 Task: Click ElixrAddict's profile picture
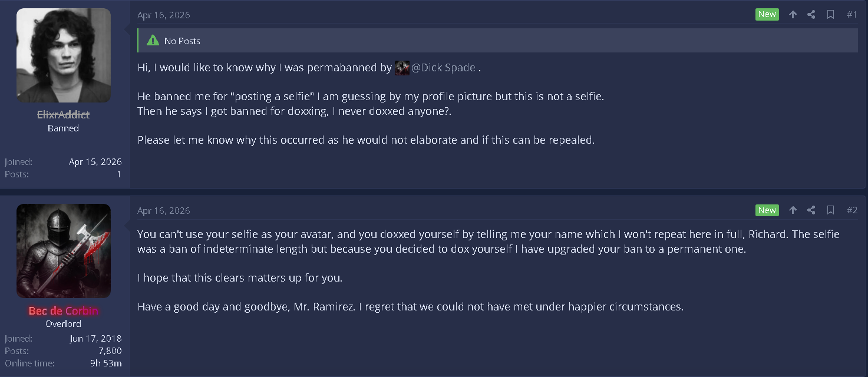64,55
